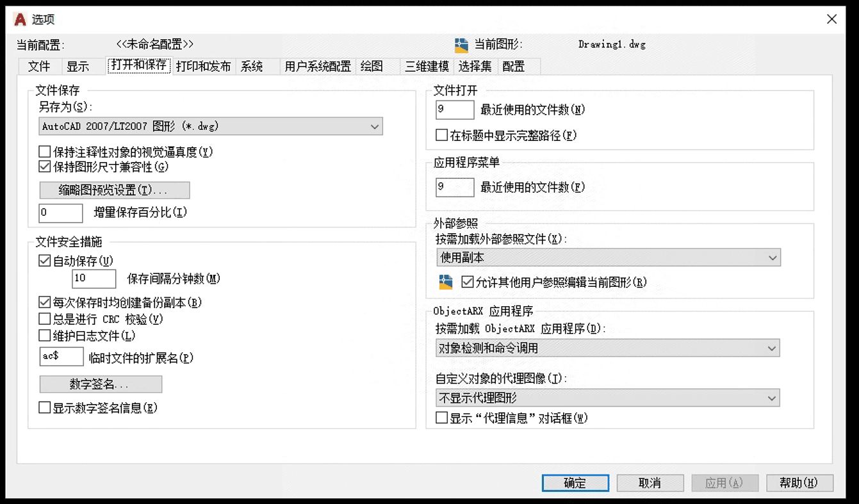Open the 打印和发布 tab

[204, 66]
